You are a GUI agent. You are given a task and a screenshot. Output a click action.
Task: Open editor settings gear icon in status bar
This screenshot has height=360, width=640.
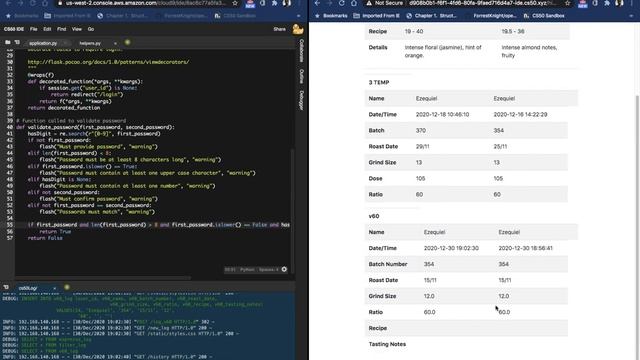click(x=284, y=269)
